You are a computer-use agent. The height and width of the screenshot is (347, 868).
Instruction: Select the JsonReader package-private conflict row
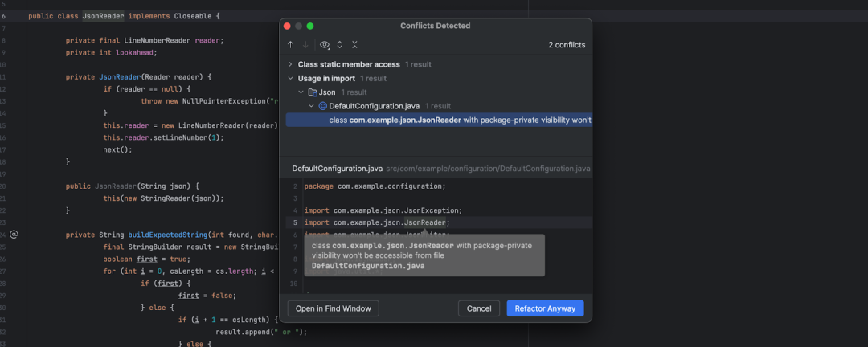coord(460,120)
